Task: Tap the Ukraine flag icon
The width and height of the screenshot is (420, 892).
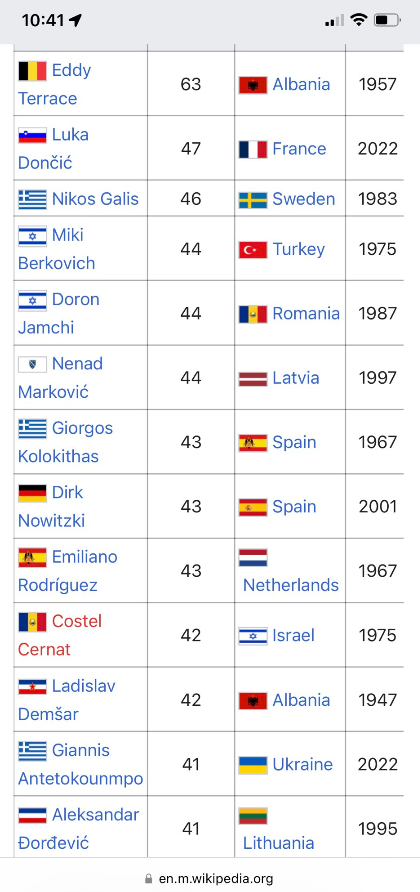Action: point(253,765)
